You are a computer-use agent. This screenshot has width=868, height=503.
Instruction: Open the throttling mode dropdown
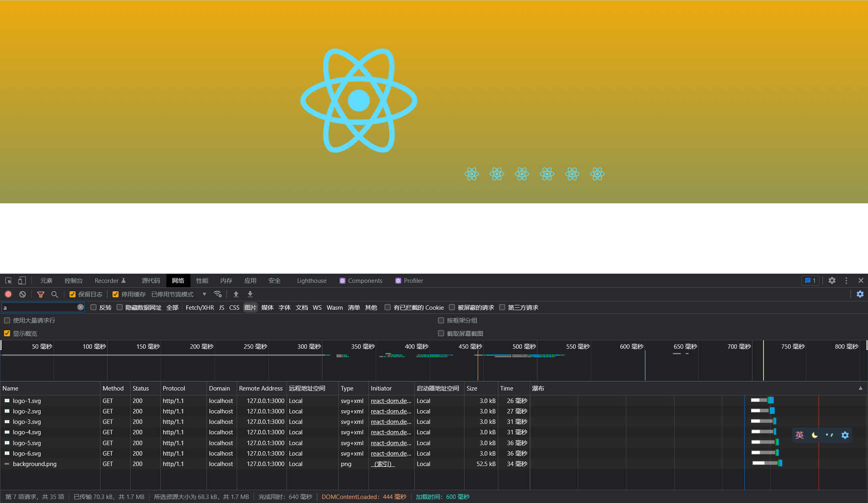[x=179, y=294]
